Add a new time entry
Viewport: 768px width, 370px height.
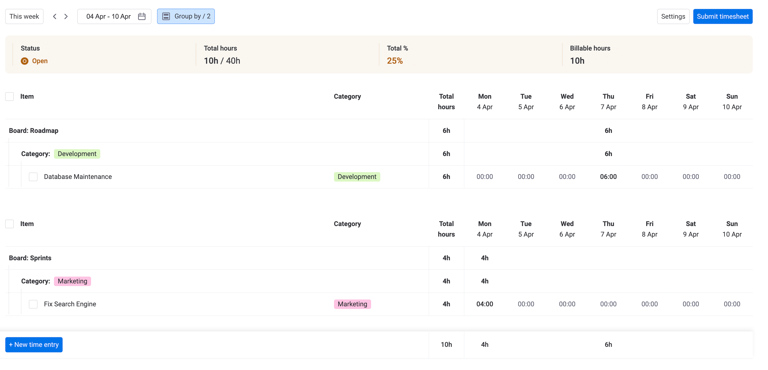(x=34, y=345)
